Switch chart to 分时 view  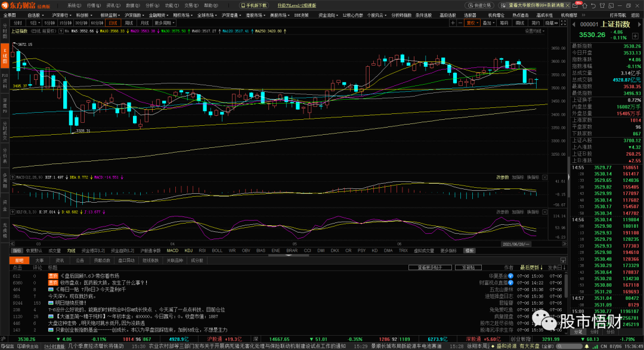click(x=18, y=23)
